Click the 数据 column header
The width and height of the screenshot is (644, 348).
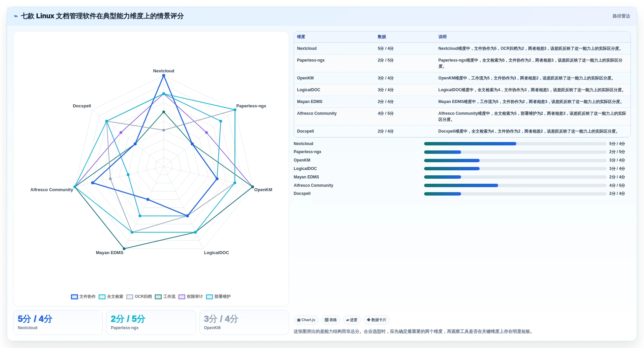pos(382,37)
